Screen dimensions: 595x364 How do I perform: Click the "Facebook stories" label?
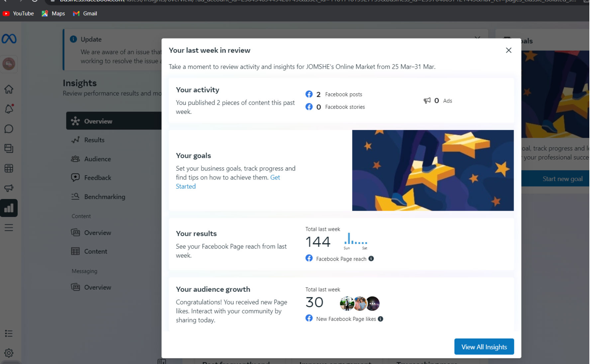(345, 107)
